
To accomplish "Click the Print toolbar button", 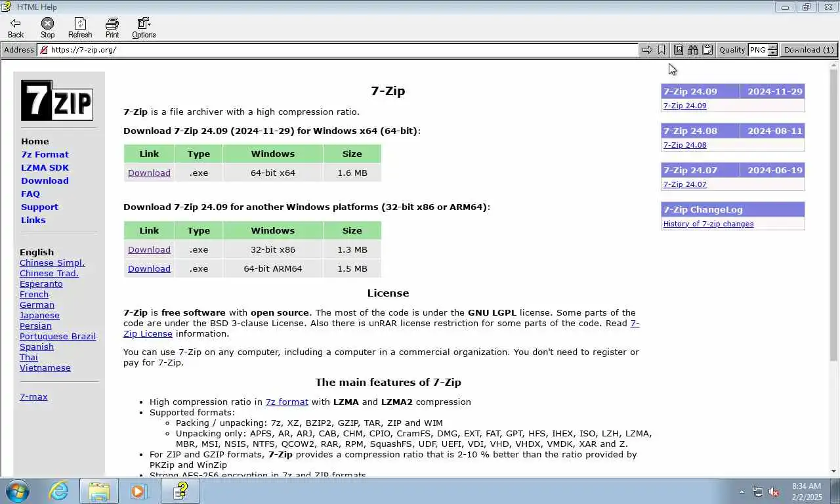I will click(x=112, y=28).
